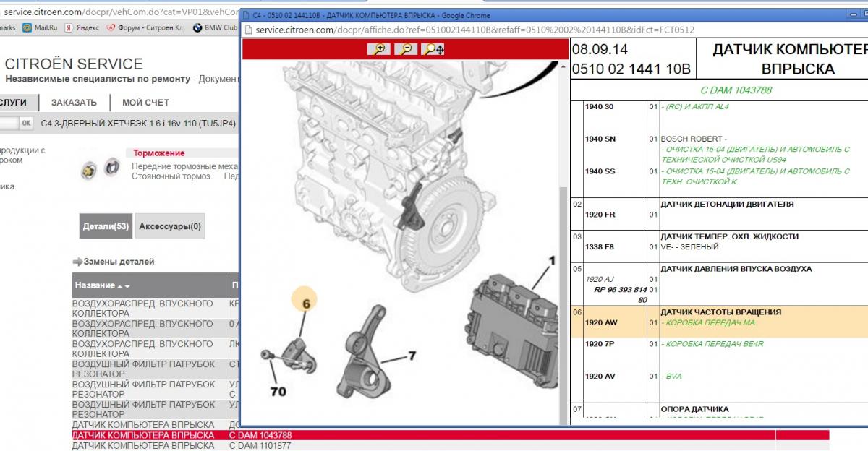Open the МОЙ СЧЕТ menu item

pos(145,103)
